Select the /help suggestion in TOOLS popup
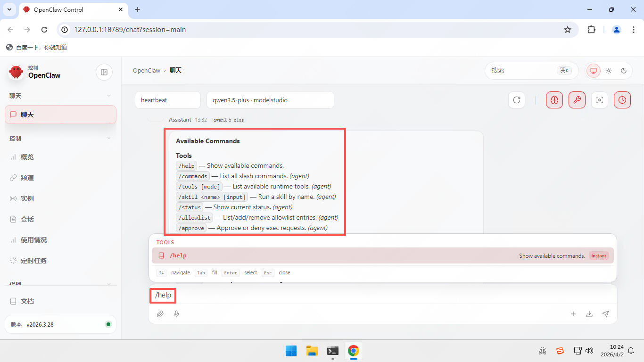 (x=383, y=255)
